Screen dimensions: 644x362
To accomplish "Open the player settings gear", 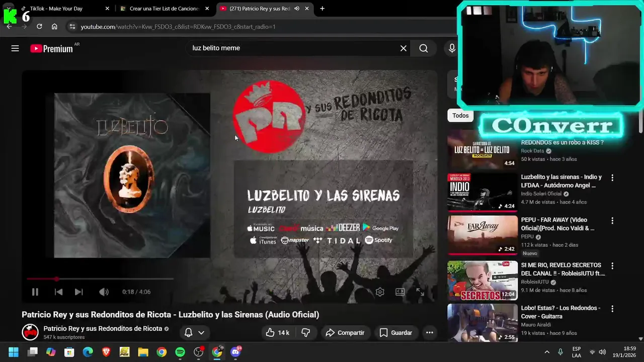I will (380, 292).
